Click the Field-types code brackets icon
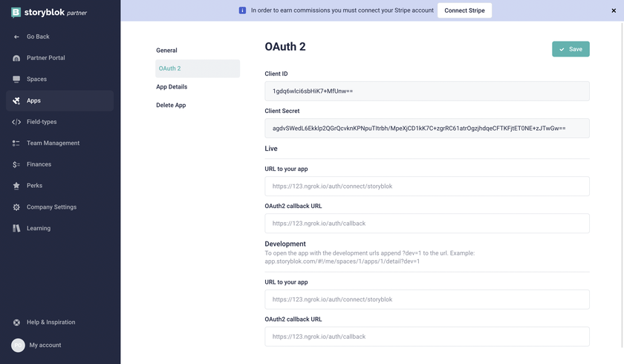 pos(16,122)
